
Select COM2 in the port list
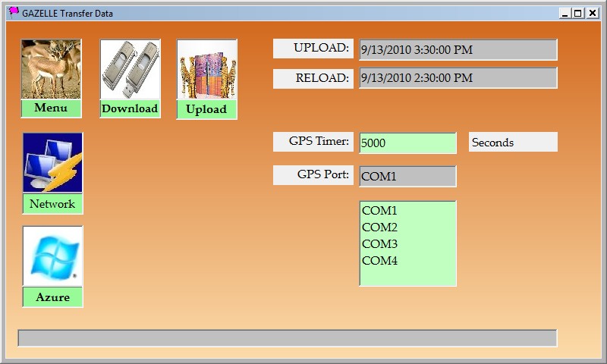point(379,227)
